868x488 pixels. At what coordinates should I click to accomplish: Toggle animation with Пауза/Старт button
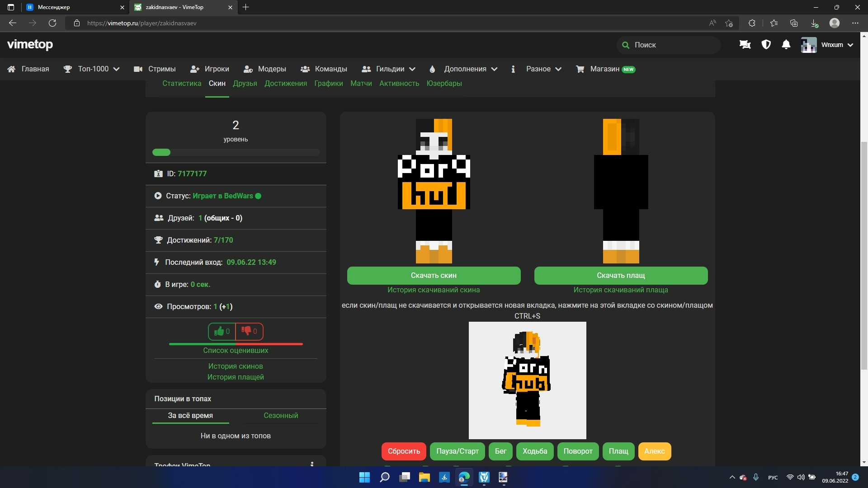tap(457, 451)
